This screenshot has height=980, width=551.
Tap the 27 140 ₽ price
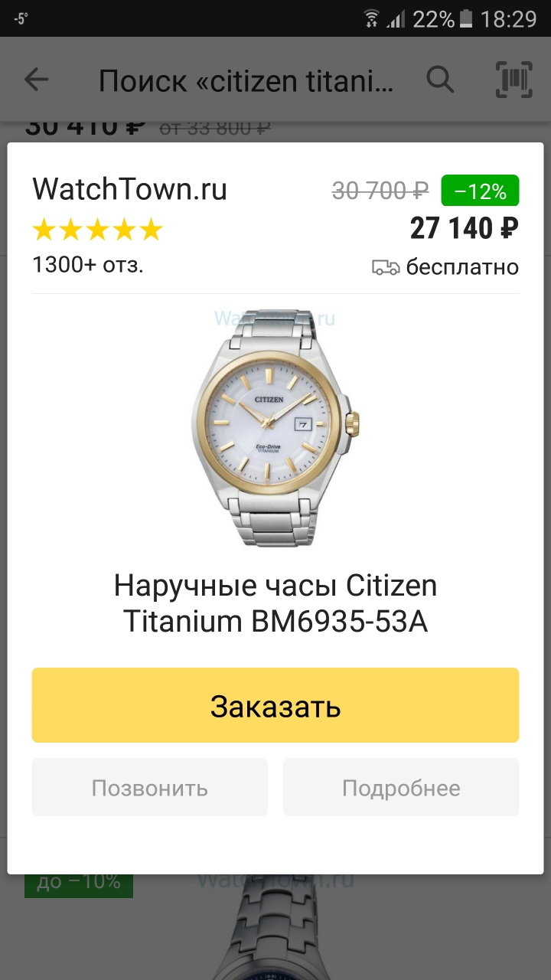pyautogui.click(x=465, y=228)
